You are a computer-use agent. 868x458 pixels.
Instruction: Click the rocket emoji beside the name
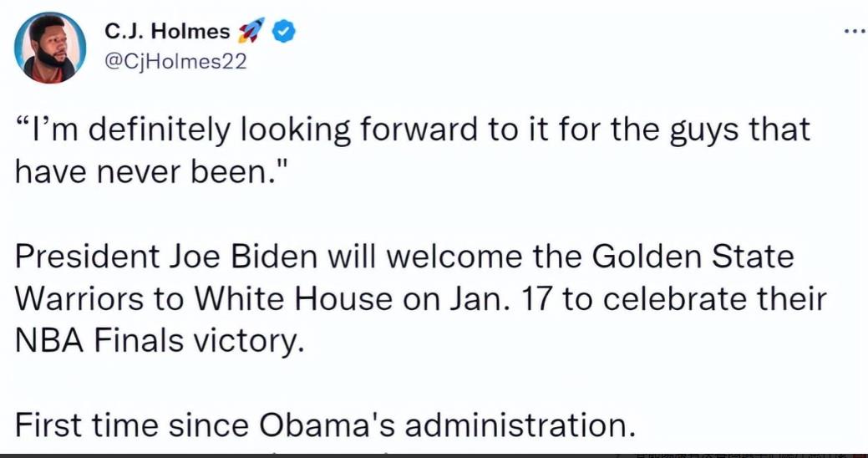pyautogui.click(x=251, y=31)
